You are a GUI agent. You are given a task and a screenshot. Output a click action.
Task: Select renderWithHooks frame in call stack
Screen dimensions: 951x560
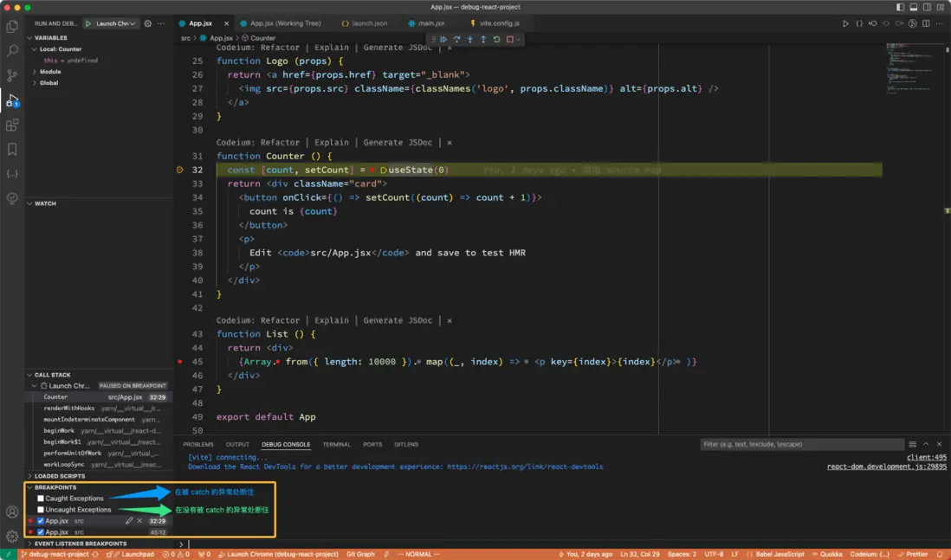pyautogui.click(x=69, y=408)
